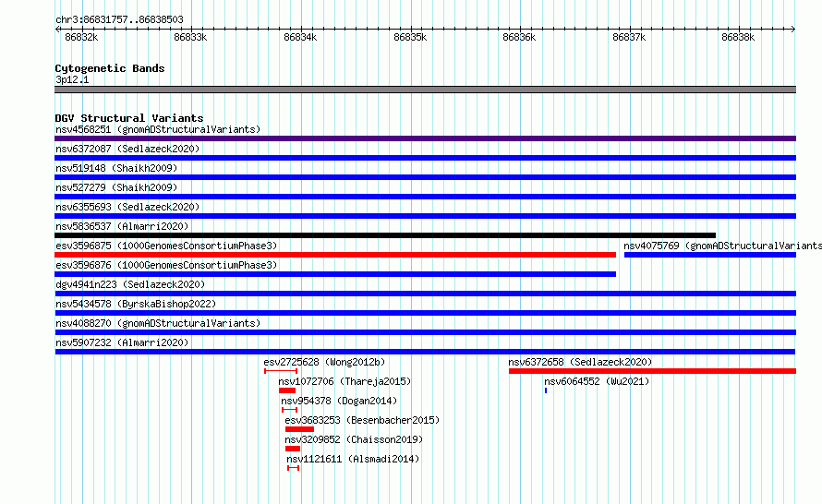
Task: Click esv3596875 1000Genomes label
Action: tap(166, 246)
